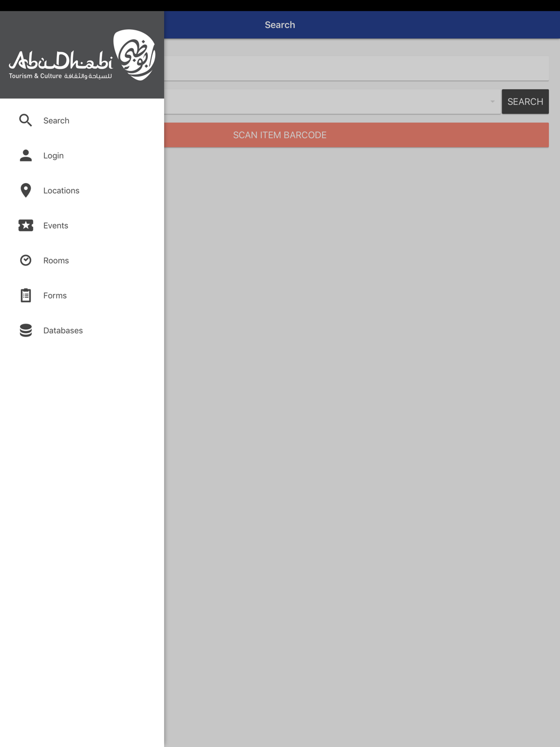Click the blue Search header bar title

(x=280, y=25)
